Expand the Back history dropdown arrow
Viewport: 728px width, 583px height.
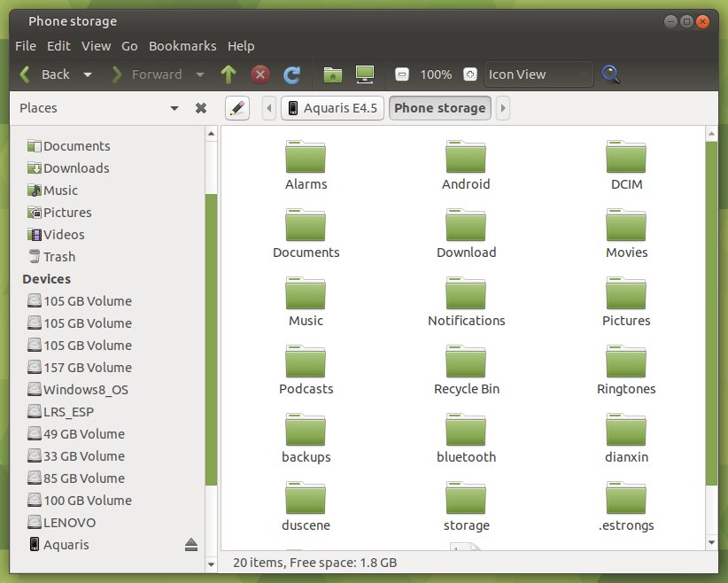point(88,74)
